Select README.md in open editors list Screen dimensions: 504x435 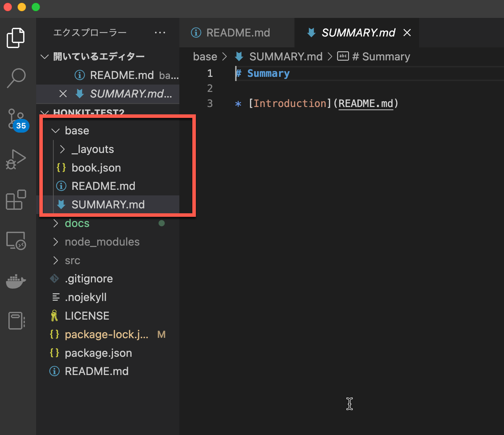point(108,75)
